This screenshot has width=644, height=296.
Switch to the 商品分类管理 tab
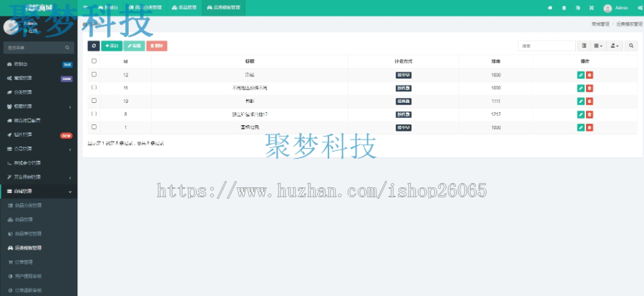pos(145,8)
